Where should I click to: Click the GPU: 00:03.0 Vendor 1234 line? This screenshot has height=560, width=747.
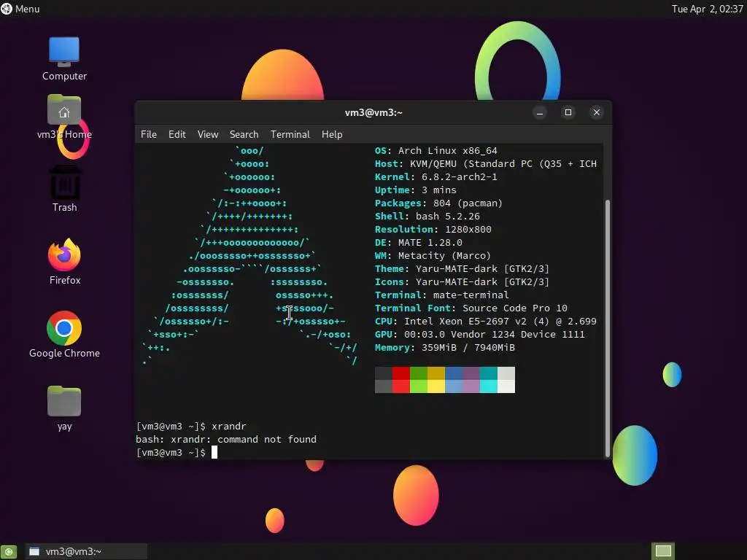(480, 334)
